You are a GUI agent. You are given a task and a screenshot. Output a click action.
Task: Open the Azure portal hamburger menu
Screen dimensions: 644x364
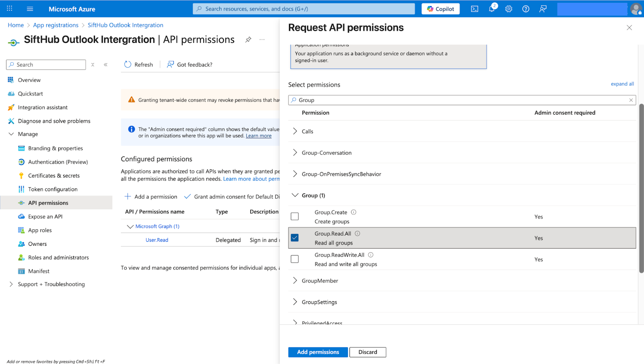coord(30,9)
